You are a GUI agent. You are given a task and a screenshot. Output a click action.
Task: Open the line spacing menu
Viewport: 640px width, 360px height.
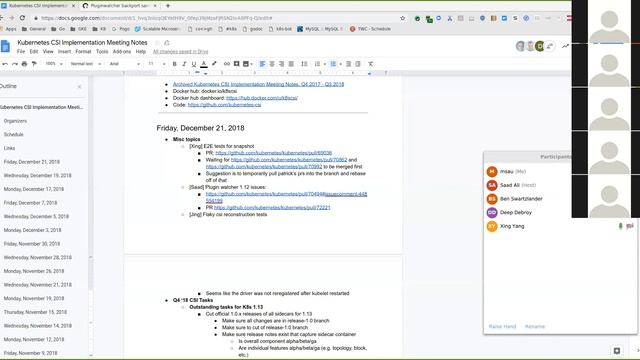[x=304, y=64]
